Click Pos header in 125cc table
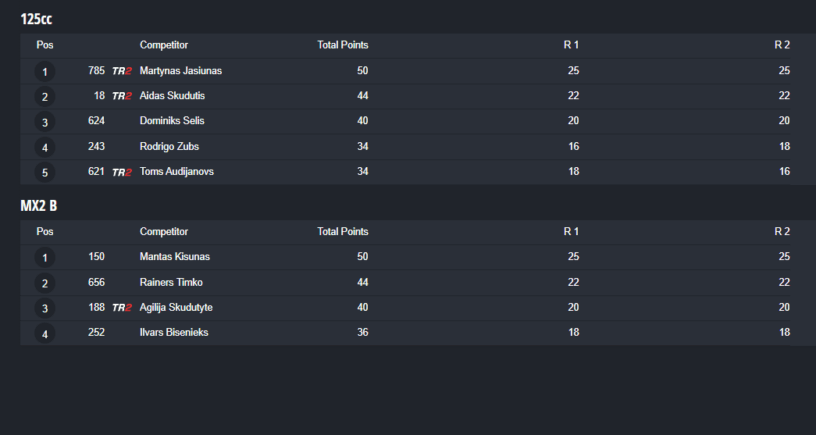The height and width of the screenshot is (435, 816). coord(45,45)
